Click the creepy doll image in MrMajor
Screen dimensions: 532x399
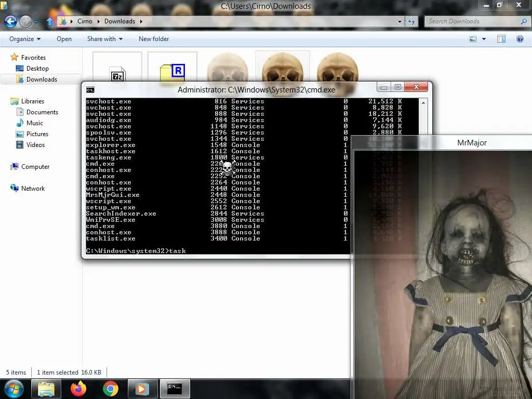click(443, 275)
